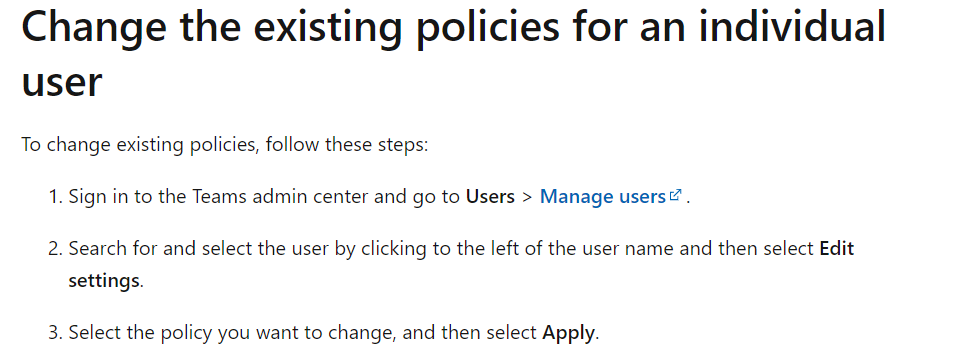Click the '>' separator after Users
961x363 pixels.
pyautogui.click(x=527, y=197)
